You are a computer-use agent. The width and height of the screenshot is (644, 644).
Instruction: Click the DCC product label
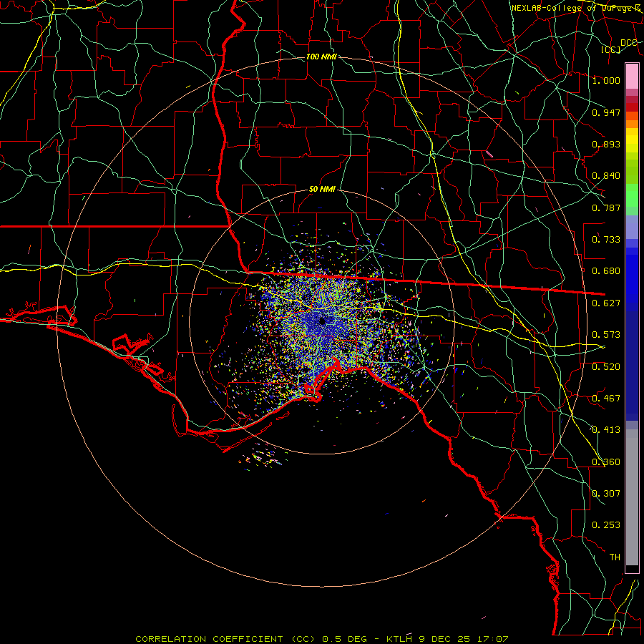tap(628, 43)
